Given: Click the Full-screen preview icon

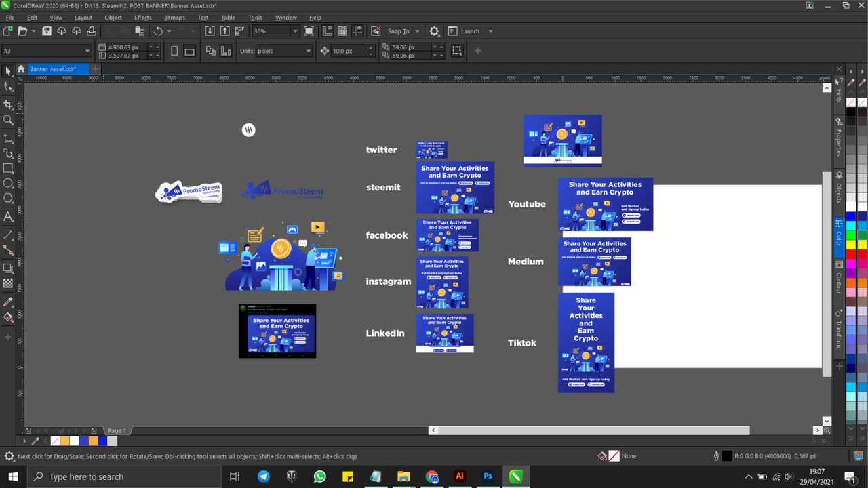Looking at the screenshot, I should [309, 31].
